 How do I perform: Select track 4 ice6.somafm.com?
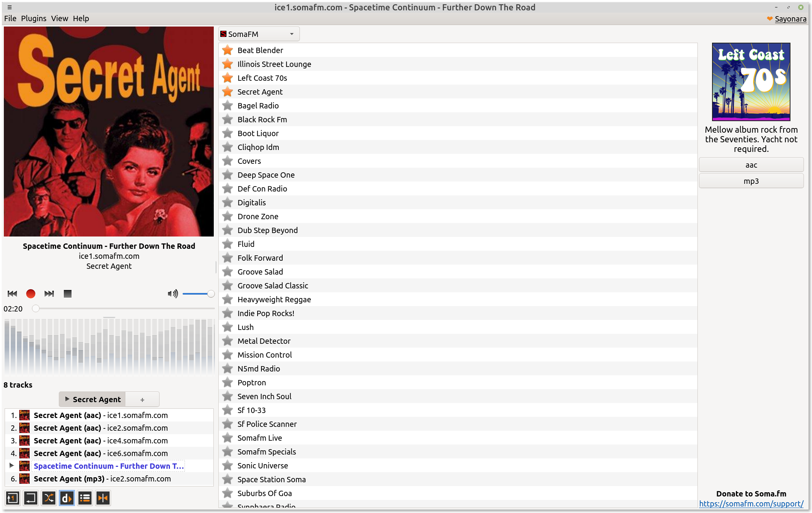click(x=109, y=453)
